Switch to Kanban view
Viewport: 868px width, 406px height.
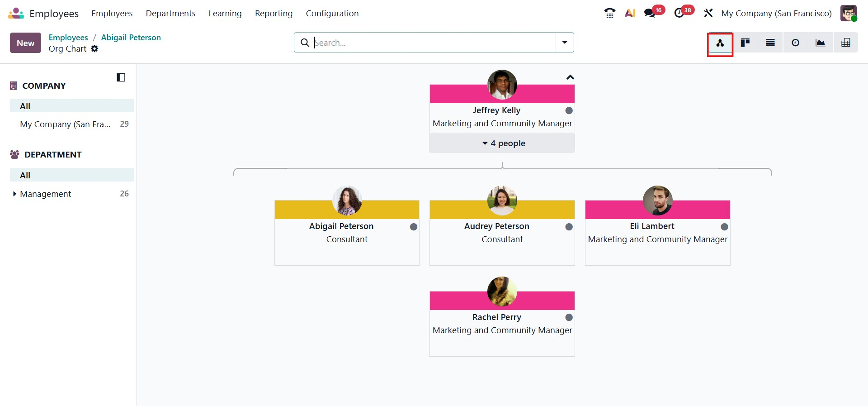click(x=745, y=43)
